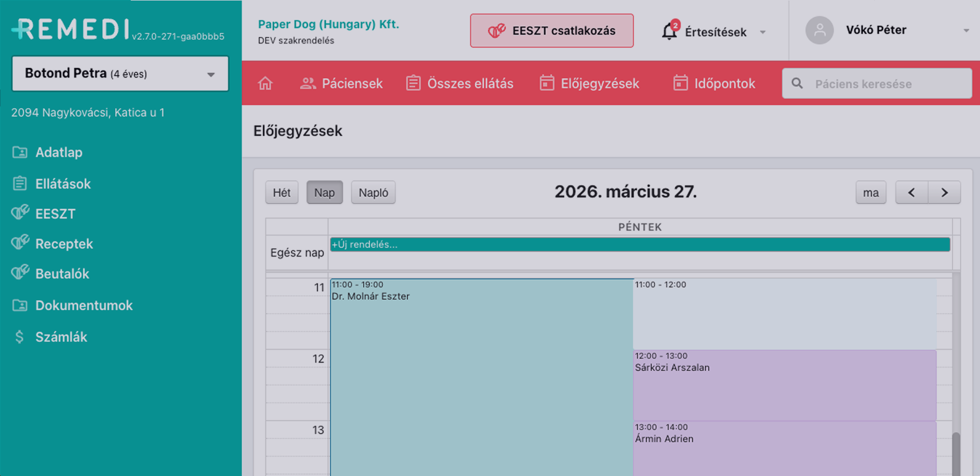Click the Páciens keresése search field
This screenshot has width=980, height=476.
pos(877,83)
